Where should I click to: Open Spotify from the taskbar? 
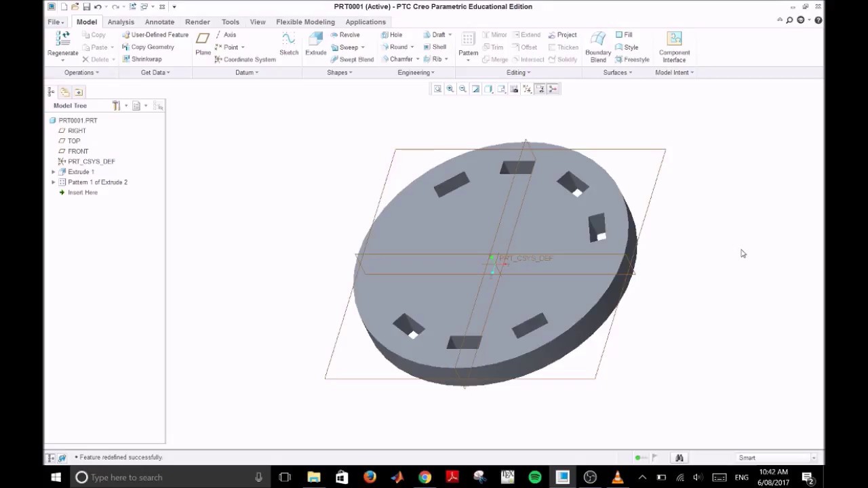coord(535,477)
